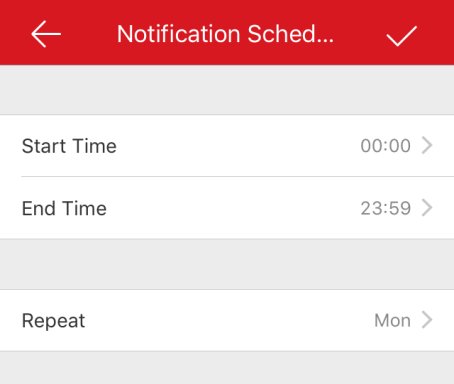This screenshot has width=454, height=384.
Task: Tap the chevron beside 00:00
Action: click(427, 145)
